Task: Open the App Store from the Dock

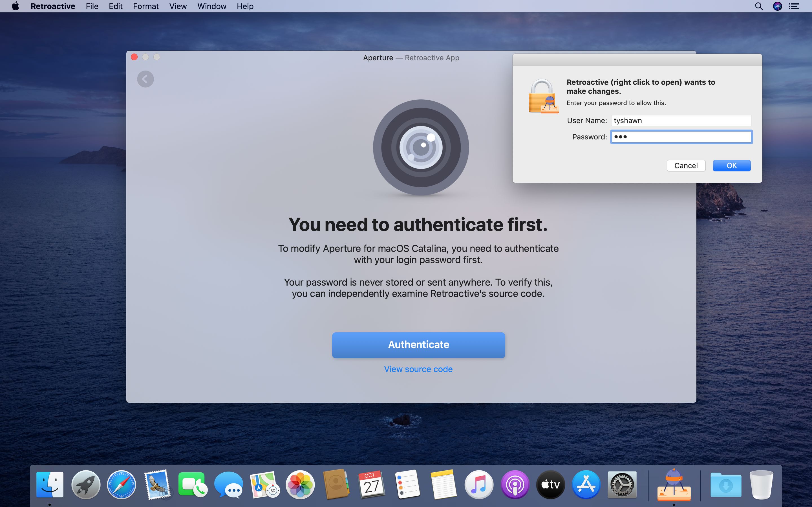Action: (586, 485)
